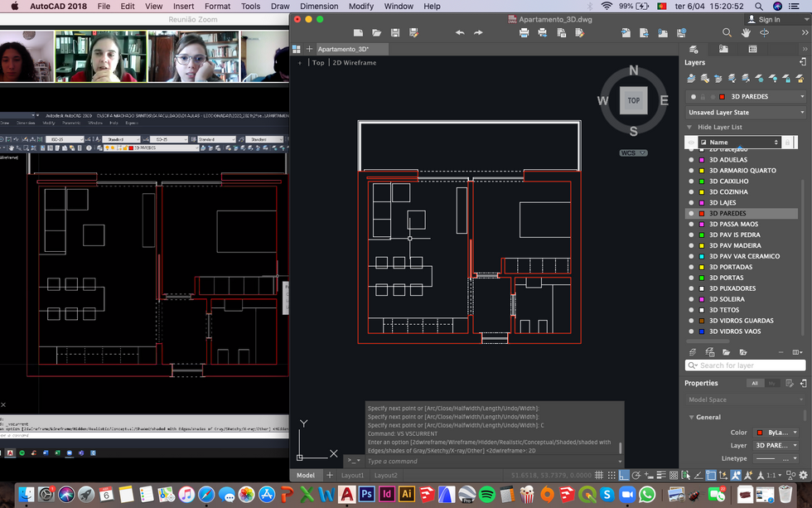Toggle visibility of 3D COZINHA layer
Screen dimensions: 812x508
[x=691, y=192]
